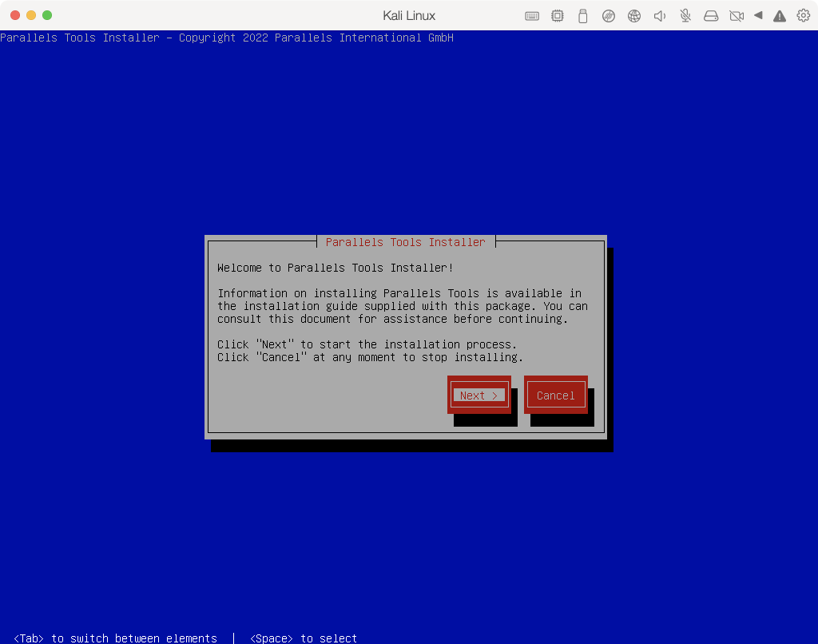Click the 'Kali Linux' window title
The image size is (818, 644).
coord(409,16)
